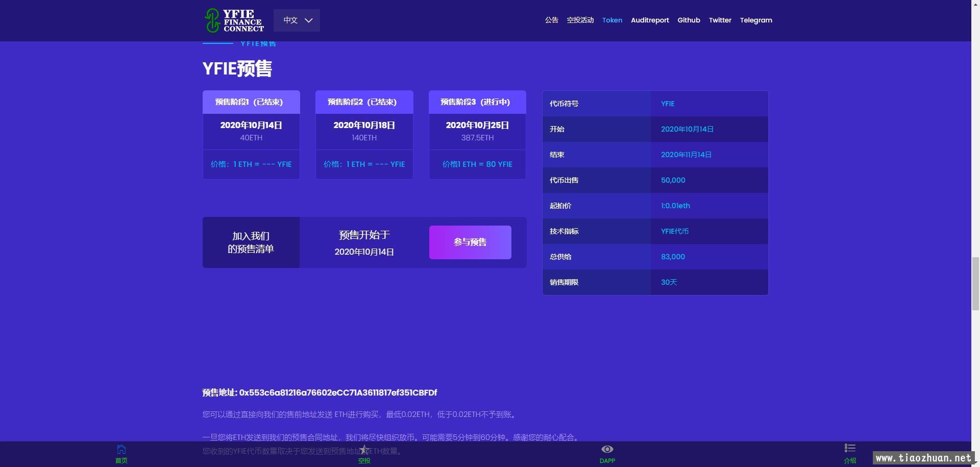Open the 公告 menu item
The image size is (980, 467).
(x=551, y=20)
